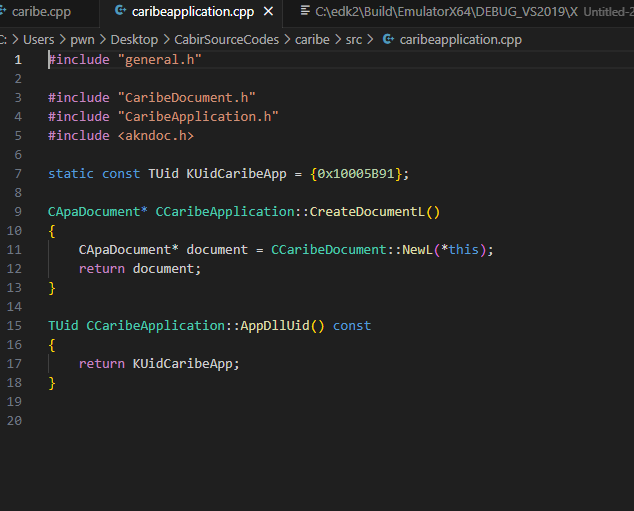Click AppDllUid function name
The height and width of the screenshot is (511, 634).
pos(275,326)
